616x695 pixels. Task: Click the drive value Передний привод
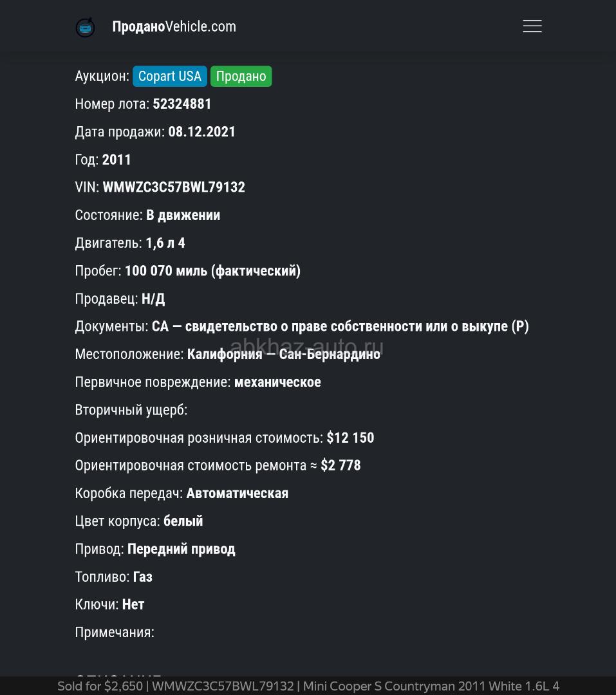(x=181, y=549)
